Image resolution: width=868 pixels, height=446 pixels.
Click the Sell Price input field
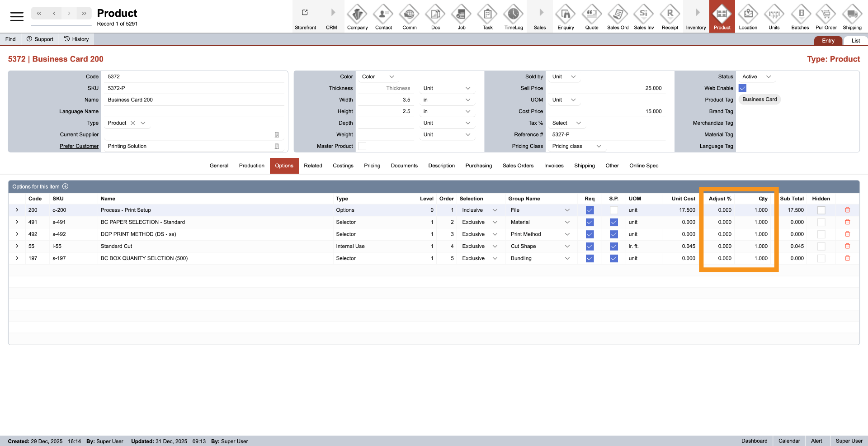[x=606, y=88]
